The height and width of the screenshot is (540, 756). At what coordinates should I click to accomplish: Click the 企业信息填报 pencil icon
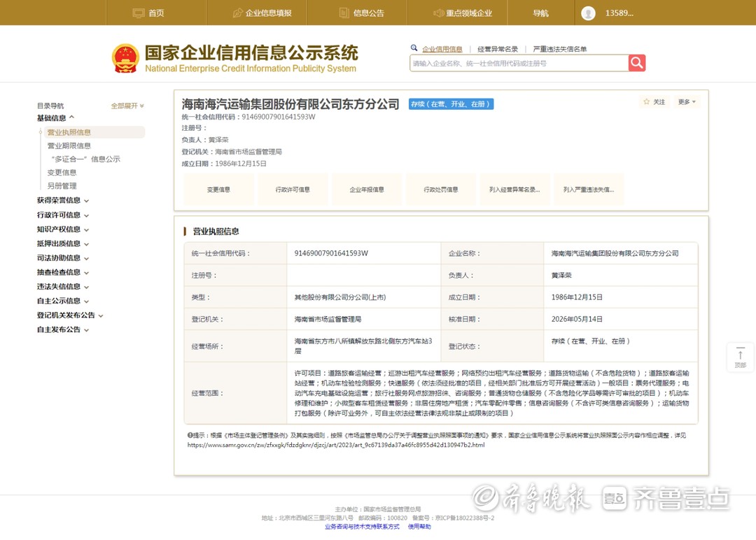coord(238,13)
